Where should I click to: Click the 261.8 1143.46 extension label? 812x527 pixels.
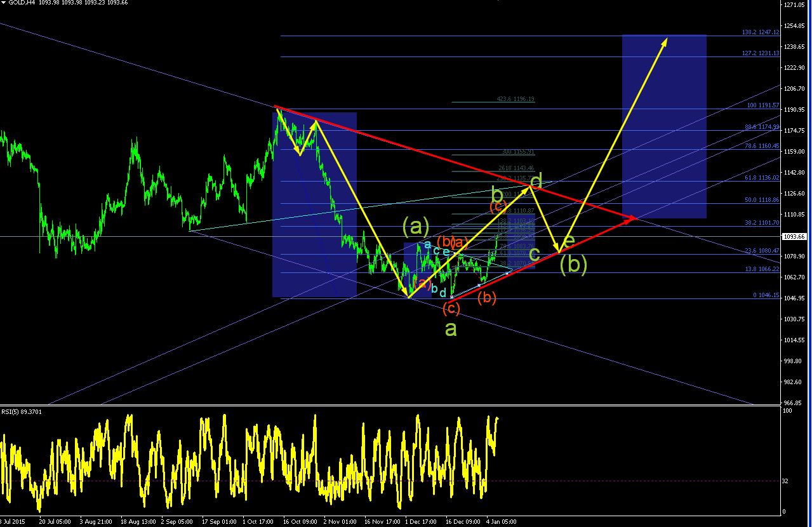(x=517, y=168)
